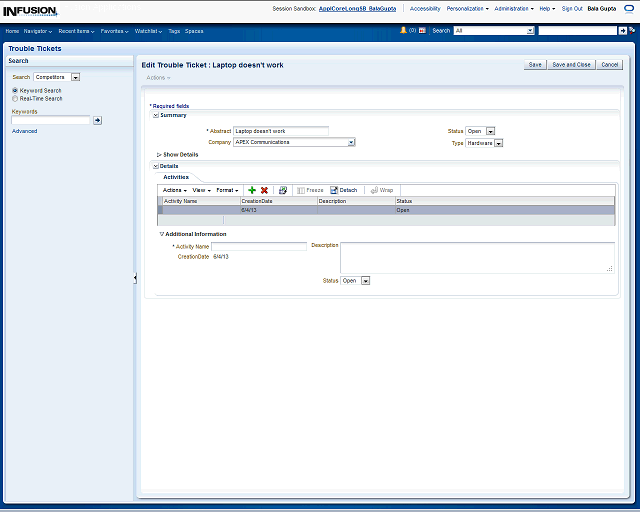The image size is (640, 512).
Task: Click the Sign Out link
Action: click(x=572, y=8)
